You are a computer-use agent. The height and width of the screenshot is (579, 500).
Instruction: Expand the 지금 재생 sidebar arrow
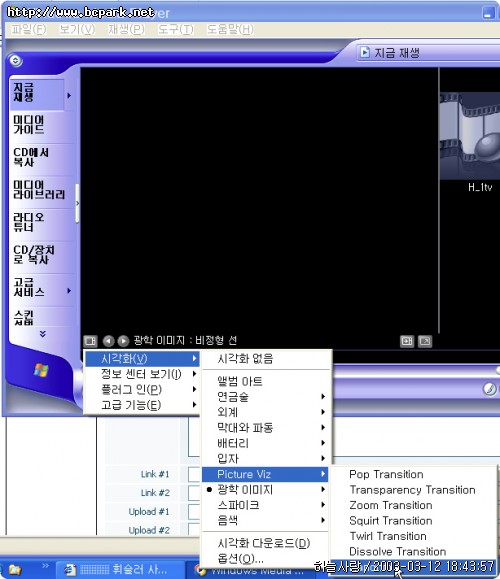point(69,95)
